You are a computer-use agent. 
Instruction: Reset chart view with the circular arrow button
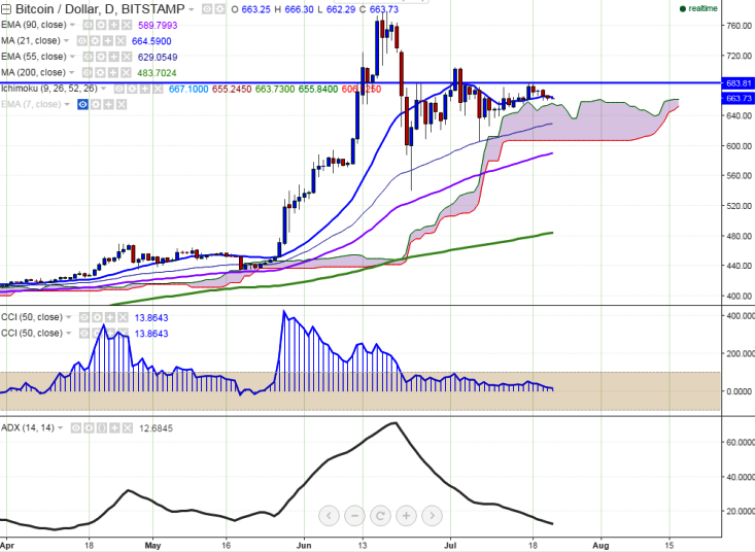click(380, 516)
